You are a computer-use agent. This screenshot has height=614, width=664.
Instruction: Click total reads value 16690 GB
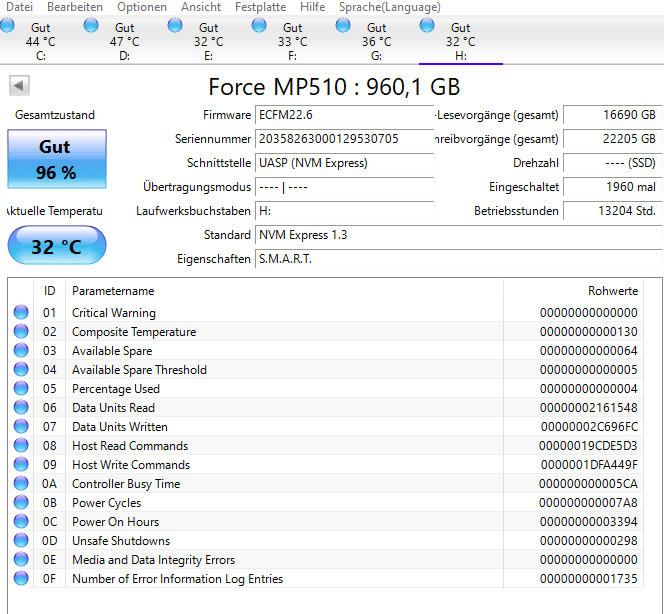coord(612,115)
